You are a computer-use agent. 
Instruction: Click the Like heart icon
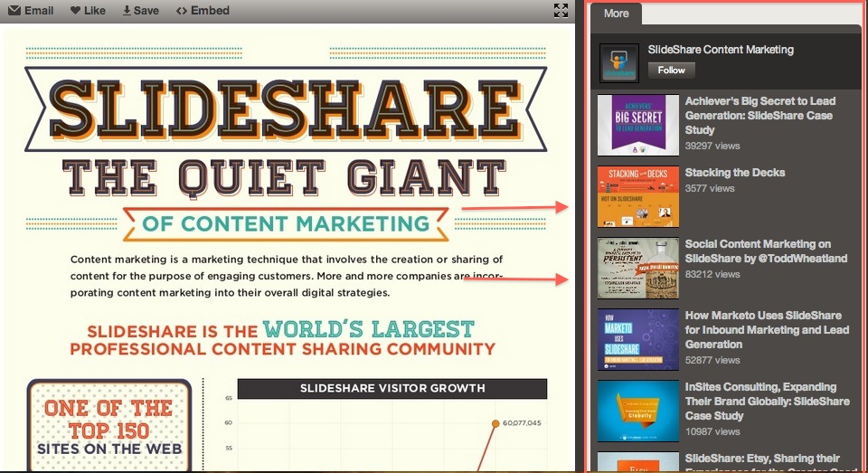pos(75,11)
